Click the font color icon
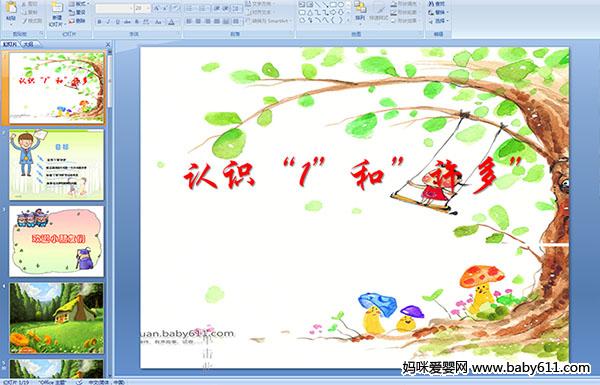The image size is (600, 385). click(171, 22)
